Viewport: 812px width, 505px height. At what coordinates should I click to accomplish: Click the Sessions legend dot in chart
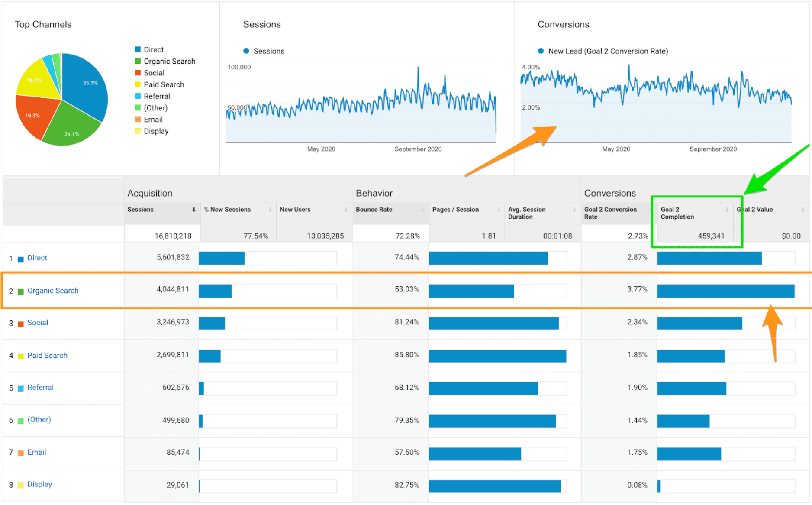pos(246,51)
